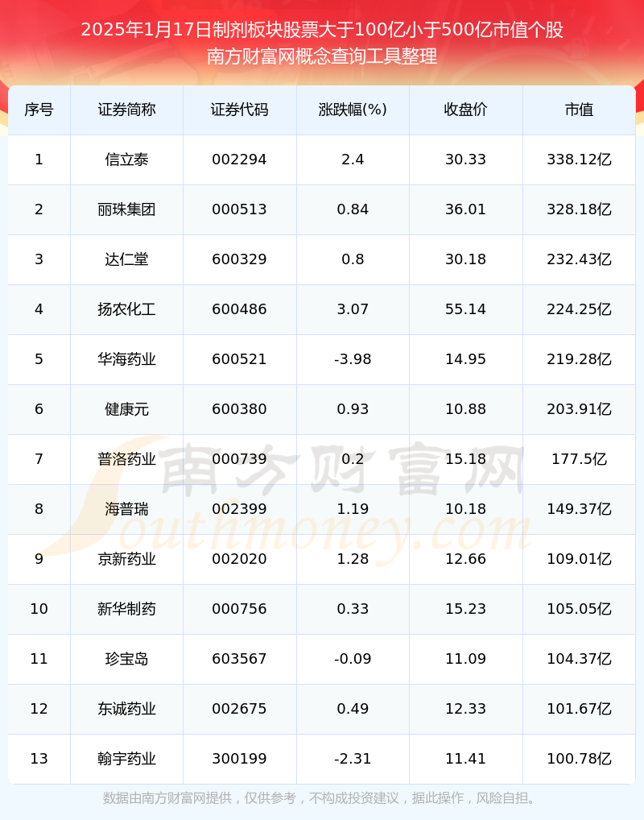Screen dimensions: 644x820
Task: Click change percentage -2.31
Action: [x=353, y=759]
